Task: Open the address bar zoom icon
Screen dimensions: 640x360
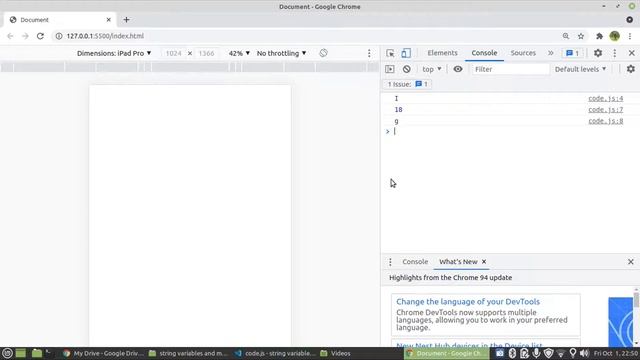Action: coord(566,36)
